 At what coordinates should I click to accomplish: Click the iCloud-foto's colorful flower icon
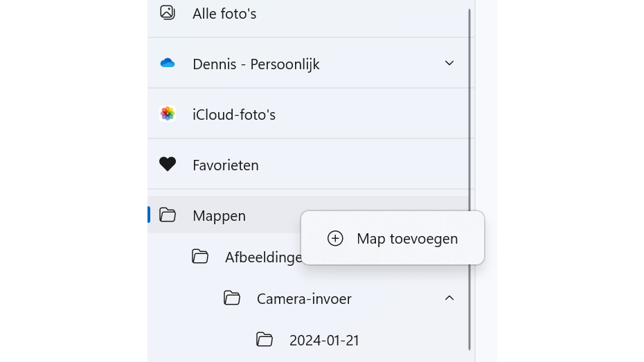(x=167, y=114)
